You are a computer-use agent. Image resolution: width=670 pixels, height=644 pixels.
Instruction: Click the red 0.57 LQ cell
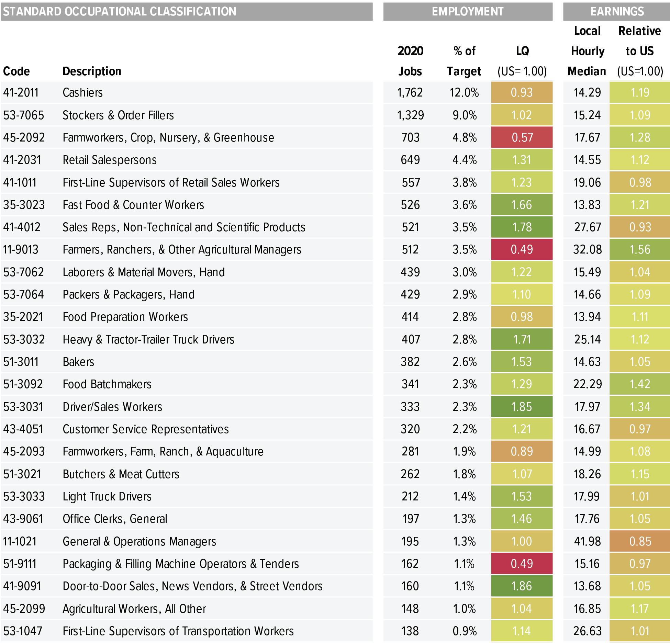point(522,137)
